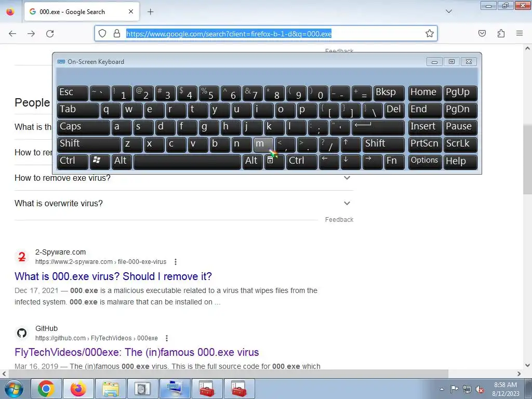The width and height of the screenshot is (532, 399).
Task: Select the 000.exe - Google Search tab
Action: point(82,11)
